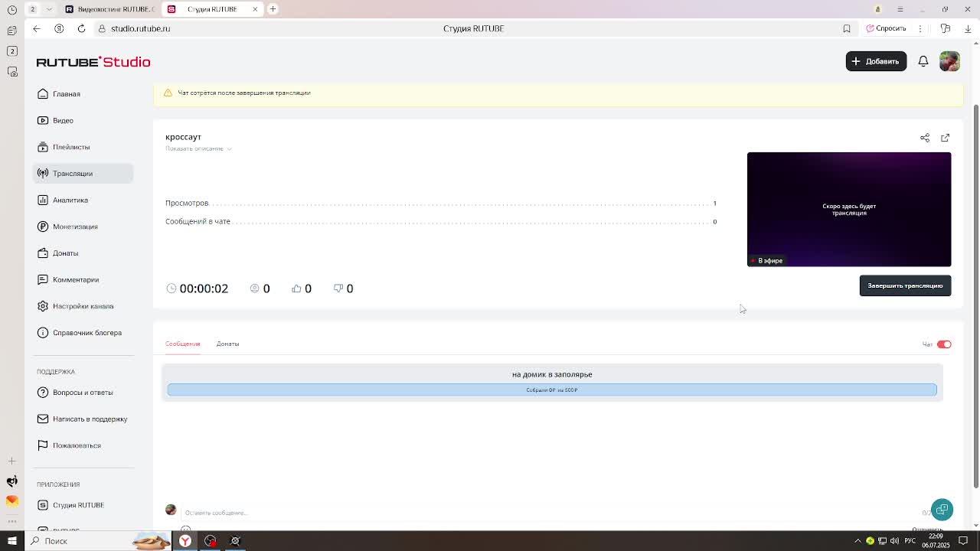
Task: Switch to the Донаты tab in chat
Action: tap(227, 344)
